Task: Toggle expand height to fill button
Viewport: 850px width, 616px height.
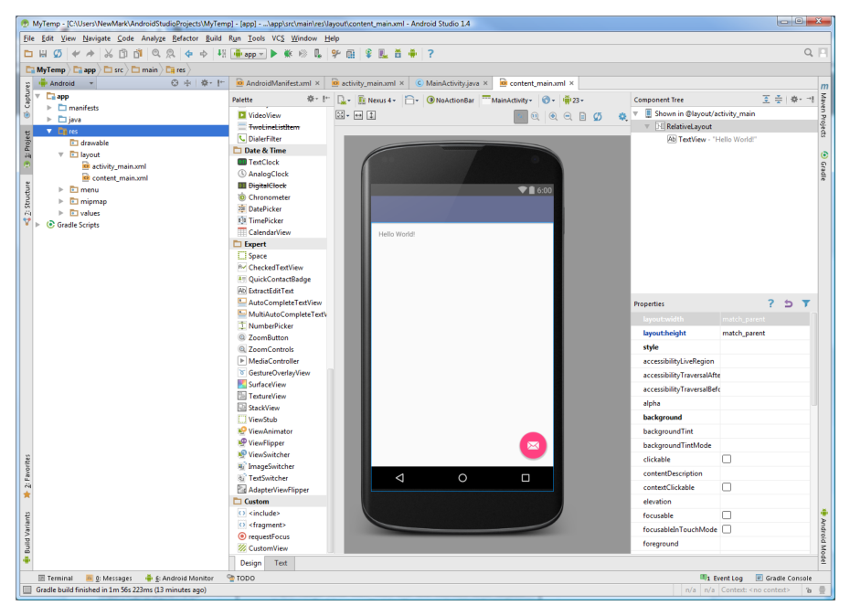Action: click(371, 115)
